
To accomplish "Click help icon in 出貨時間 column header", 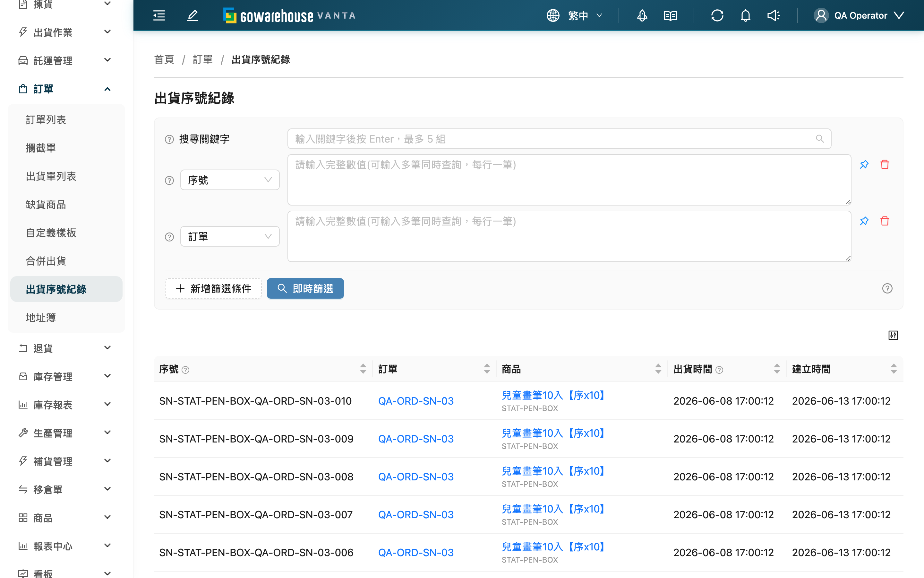I will (x=719, y=370).
